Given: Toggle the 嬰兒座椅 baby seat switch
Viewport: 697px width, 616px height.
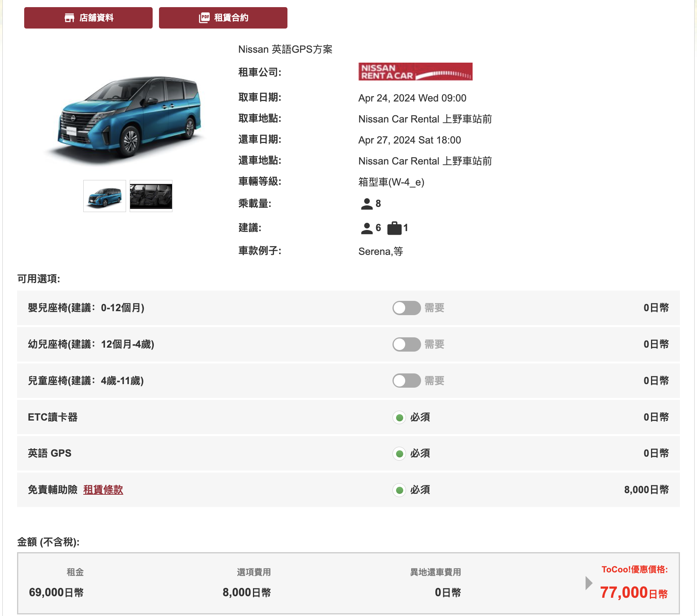Looking at the screenshot, I should coord(406,308).
